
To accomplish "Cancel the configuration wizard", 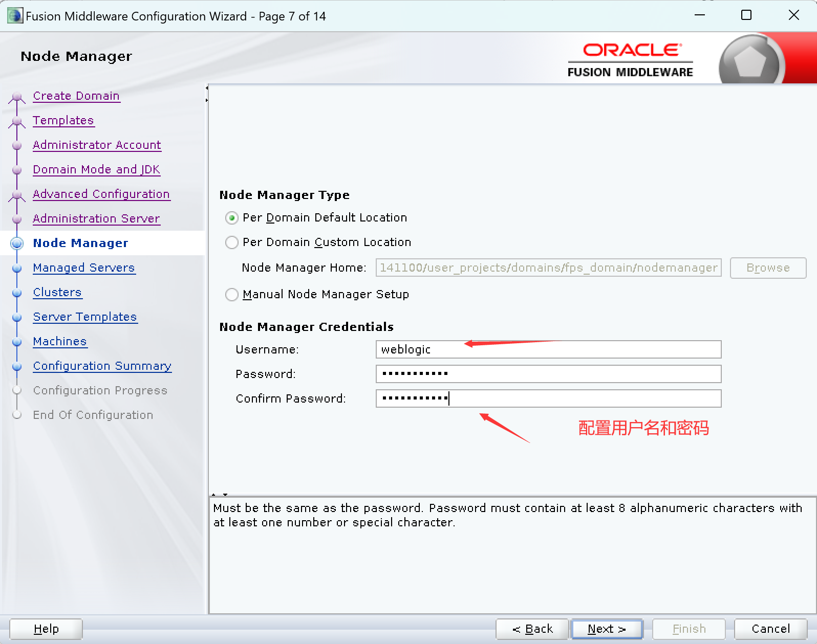I will click(770, 629).
